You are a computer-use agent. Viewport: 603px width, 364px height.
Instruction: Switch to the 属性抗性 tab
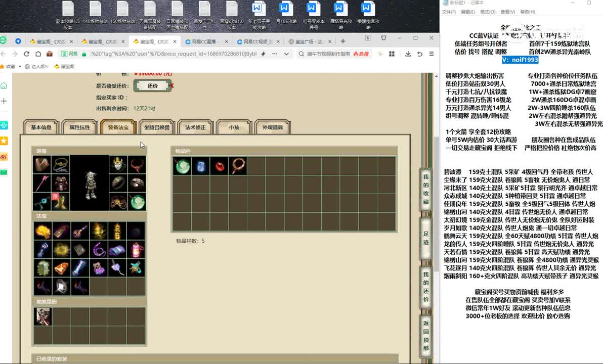79,127
